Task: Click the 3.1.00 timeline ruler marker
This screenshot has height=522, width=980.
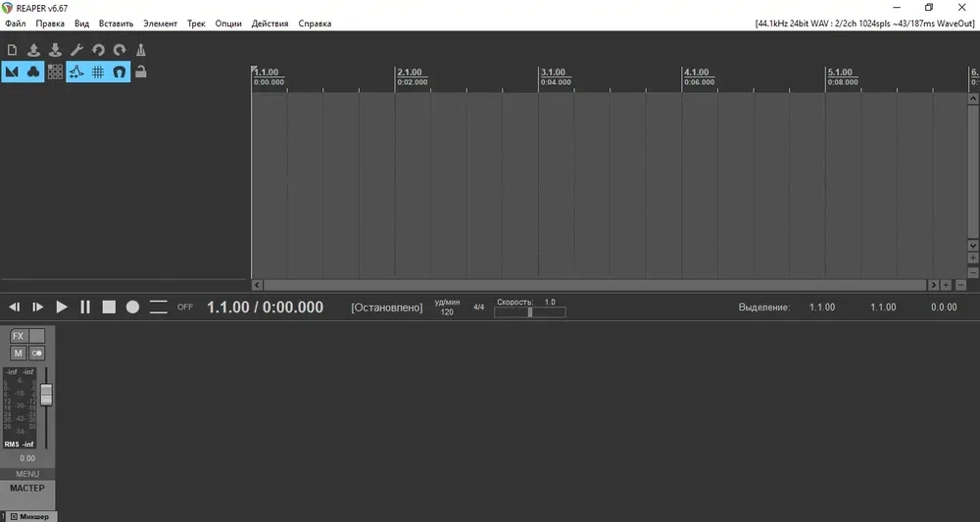Action: (553, 72)
